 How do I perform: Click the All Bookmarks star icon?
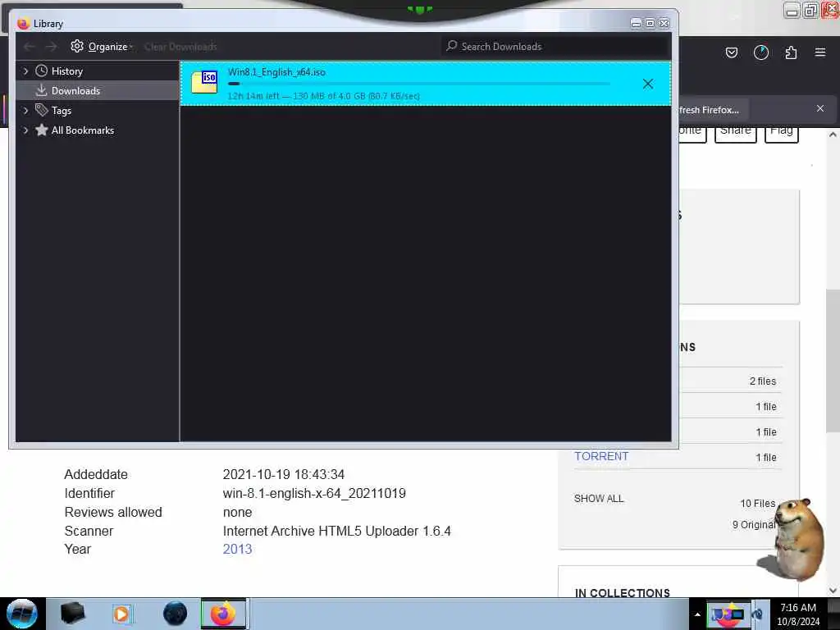tap(41, 130)
